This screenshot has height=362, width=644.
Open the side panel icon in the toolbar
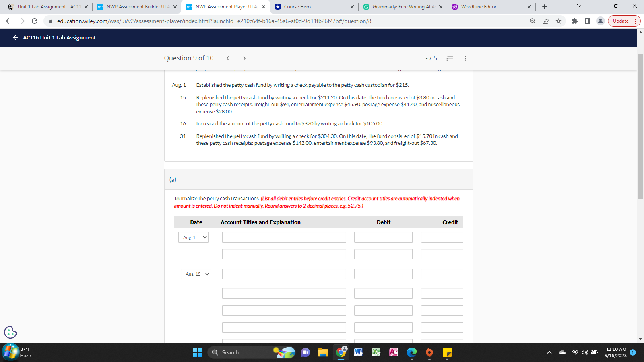pos(587,21)
